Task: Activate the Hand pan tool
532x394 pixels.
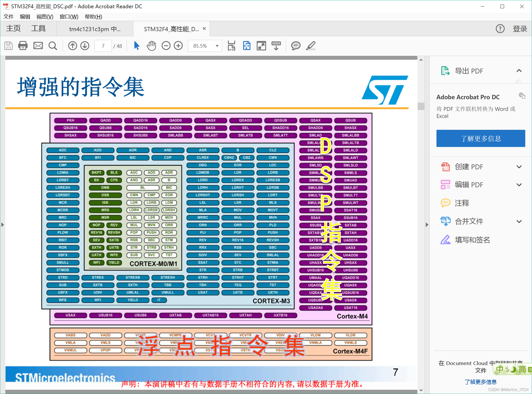Action: (x=151, y=46)
